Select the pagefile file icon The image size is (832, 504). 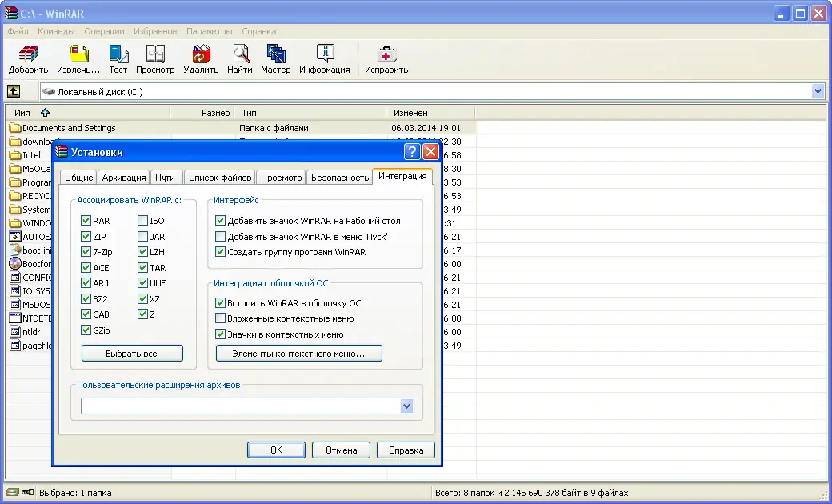click(x=15, y=346)
